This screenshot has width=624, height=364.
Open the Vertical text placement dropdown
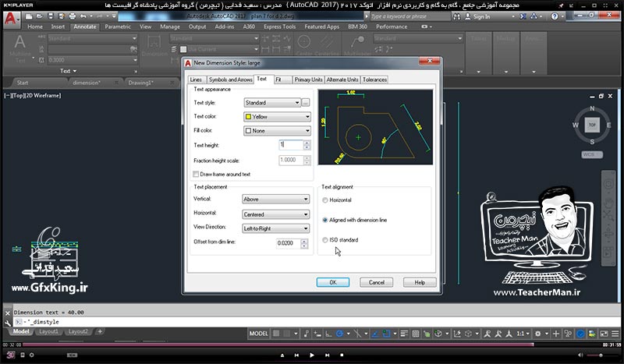tap(276, 199)
